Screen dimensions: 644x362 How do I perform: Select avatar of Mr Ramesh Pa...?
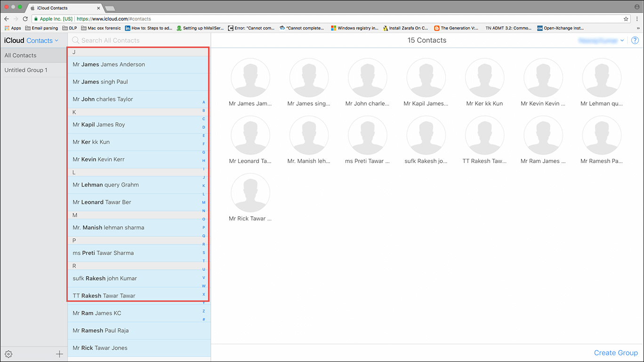pyautogui.click(x=602, y=135)
